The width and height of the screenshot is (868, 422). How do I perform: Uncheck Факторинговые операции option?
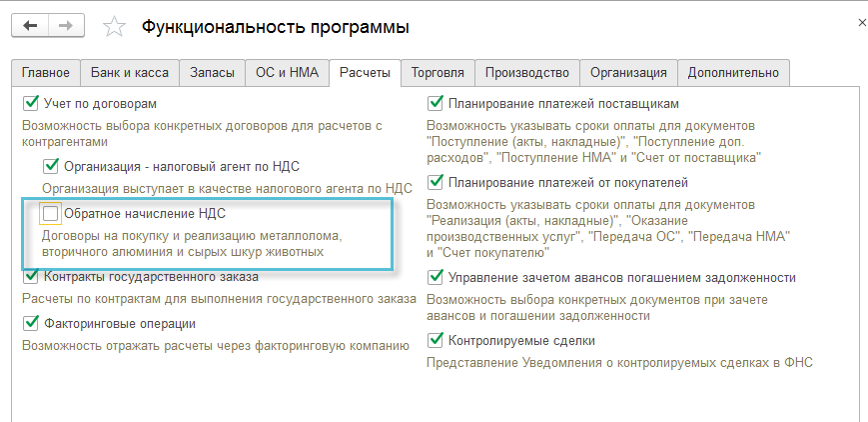pyautogui.click(x=30, y=323)
